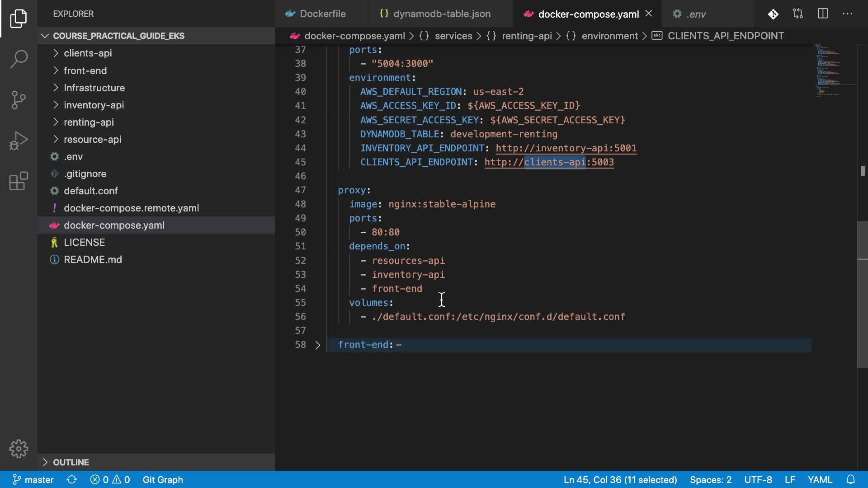Expand the Infrastructure folder
The image size is (868, 488).
coord(94,88)
